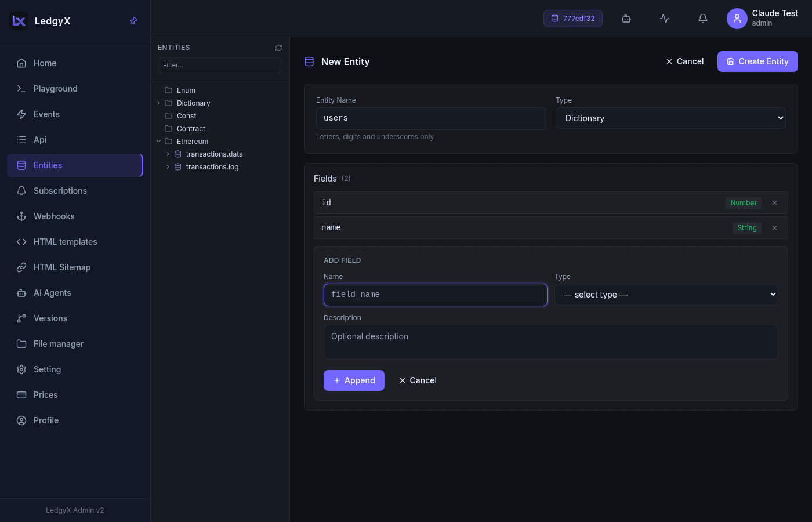
Task: Click the Number type badge
Action: (744, 203)
